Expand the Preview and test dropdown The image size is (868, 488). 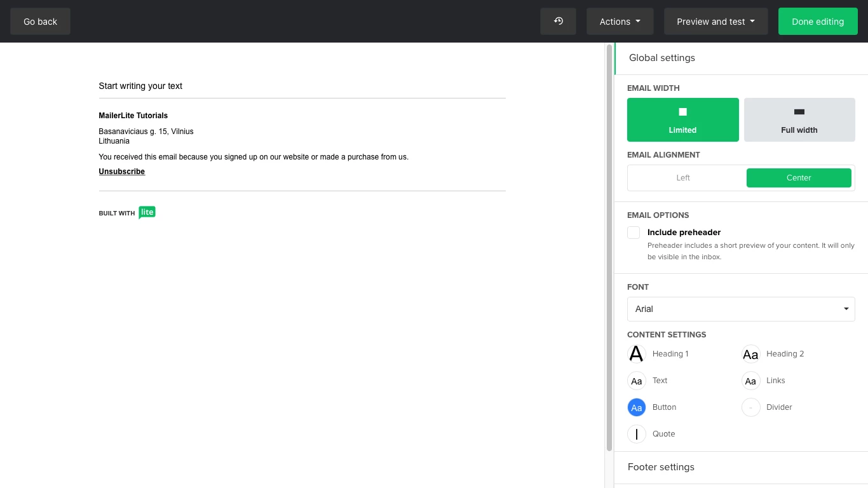pos(715,22)
